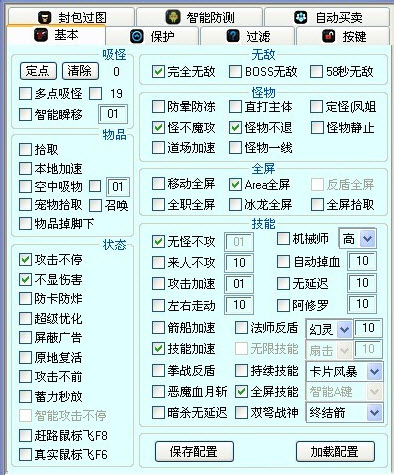This screenshot has width=394, height=475.
Task: Enable the 赶路鼠标飞F8 checkbox
Action: point(25,435)
